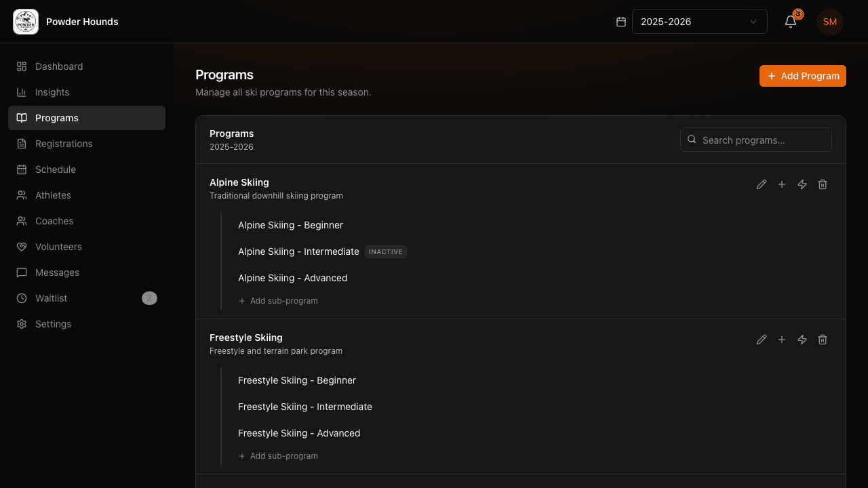The image size is (868, 488).
Task: Click the Powder Hounds club name
Action: [x=82, y=22]
